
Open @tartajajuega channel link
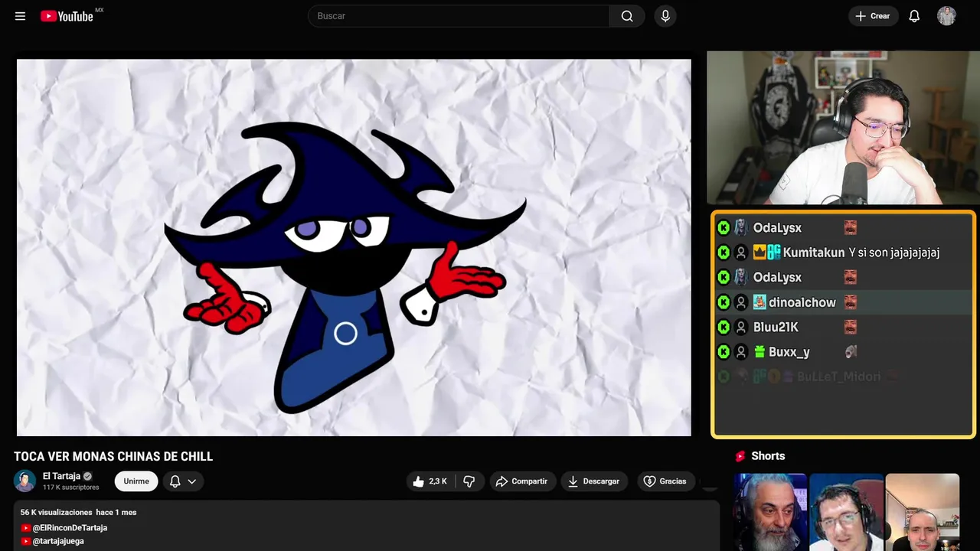[x=58, y=541]
